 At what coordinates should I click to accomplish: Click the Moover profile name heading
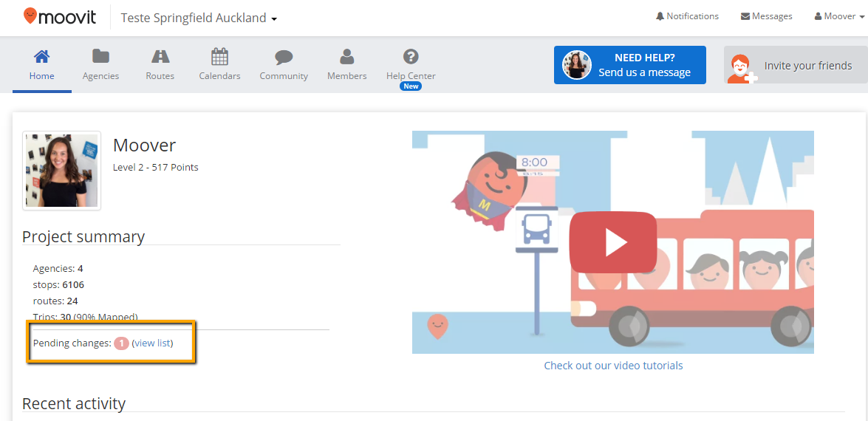(x=145, y=146)
